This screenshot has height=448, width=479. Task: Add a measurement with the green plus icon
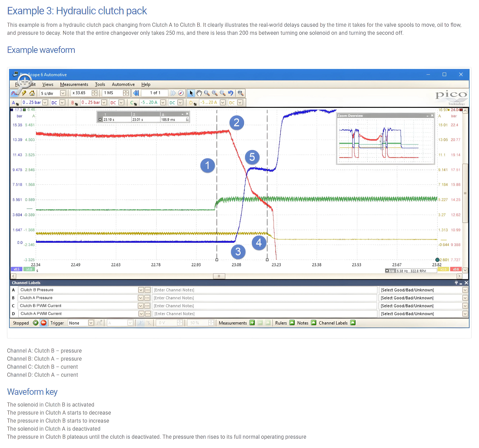252,323
